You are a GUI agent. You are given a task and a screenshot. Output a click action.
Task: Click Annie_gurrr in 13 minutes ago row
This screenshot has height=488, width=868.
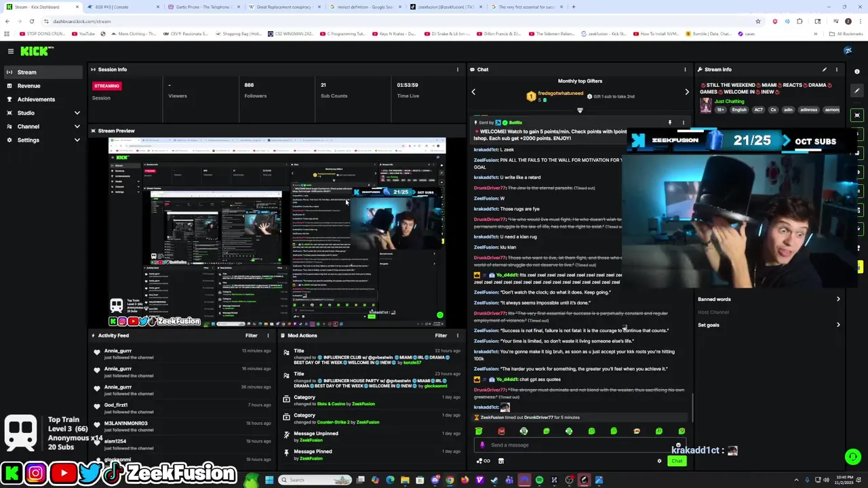(118, 350)
